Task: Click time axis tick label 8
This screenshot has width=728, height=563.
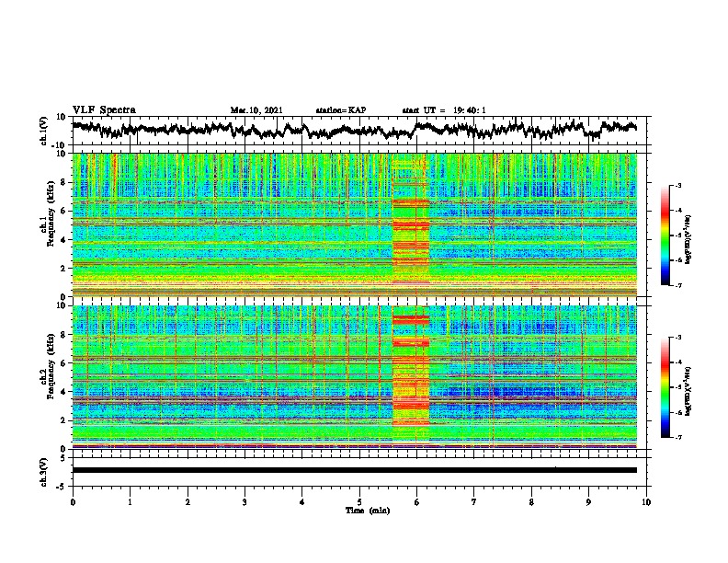Action: (x=531, y=502)
